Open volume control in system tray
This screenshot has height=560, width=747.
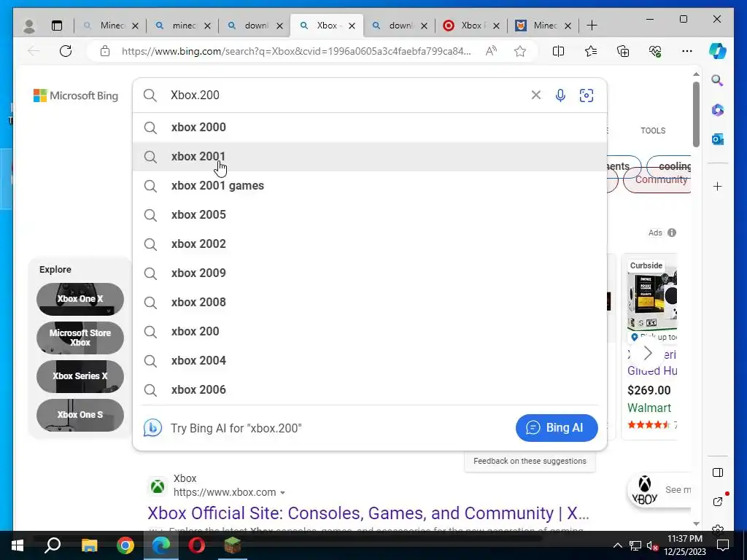click(651, 545)
